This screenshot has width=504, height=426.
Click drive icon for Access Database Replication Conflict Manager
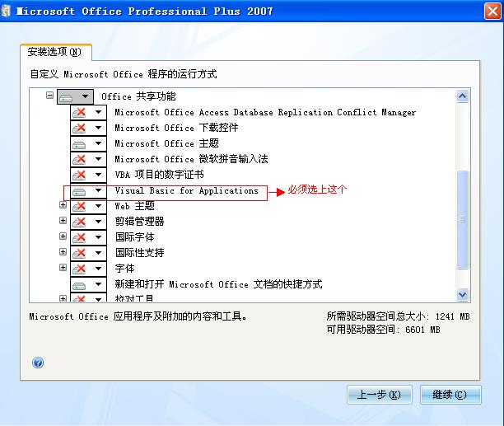[x=79, y=112]
